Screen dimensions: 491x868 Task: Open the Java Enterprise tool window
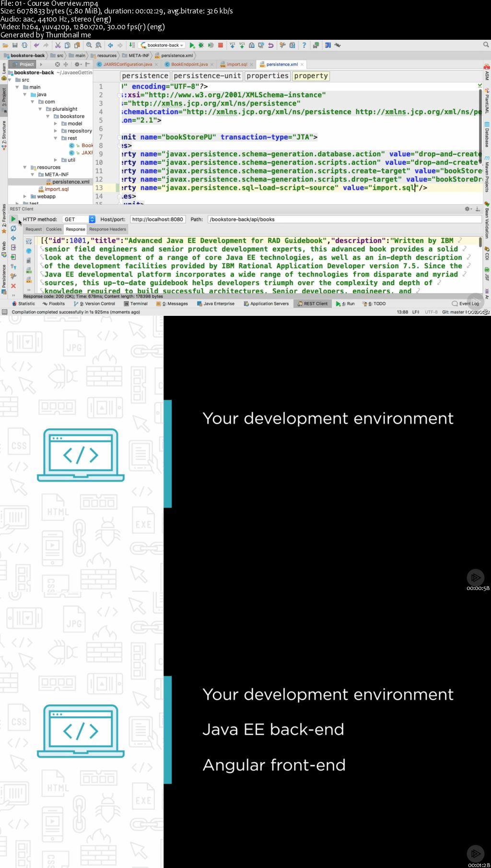216,303
